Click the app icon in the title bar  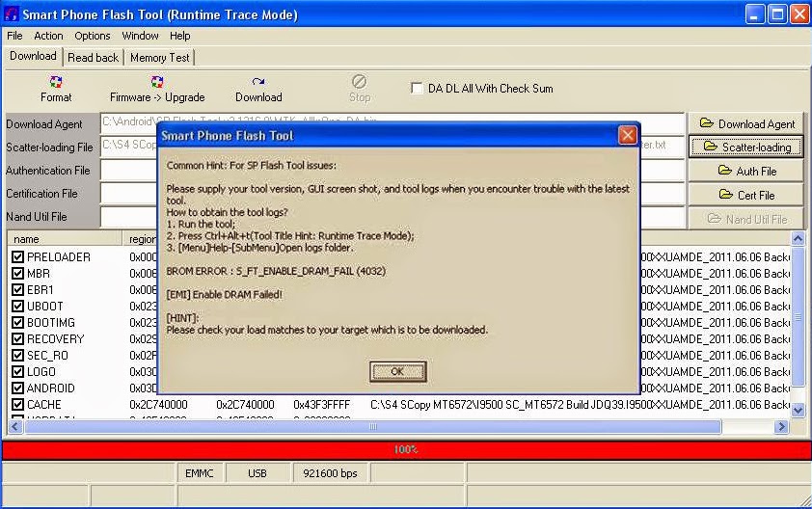click(11, 14)
